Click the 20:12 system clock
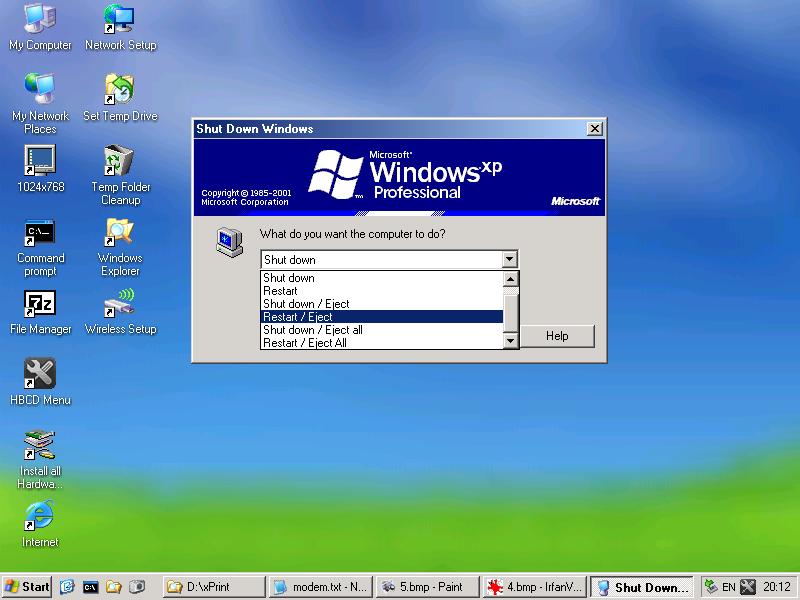The height and width of the screenshot is (600, 800). point(777,587)
